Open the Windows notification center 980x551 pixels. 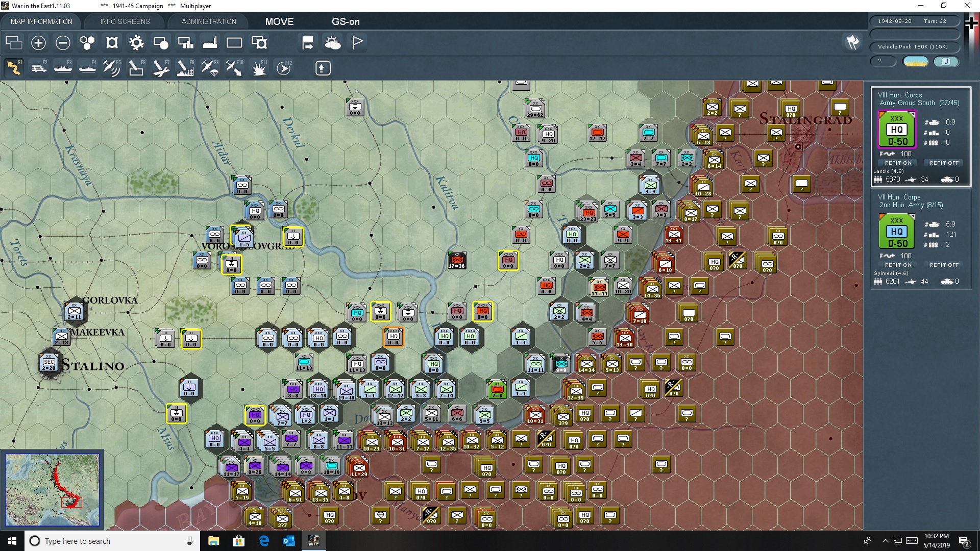click(964, 541)
